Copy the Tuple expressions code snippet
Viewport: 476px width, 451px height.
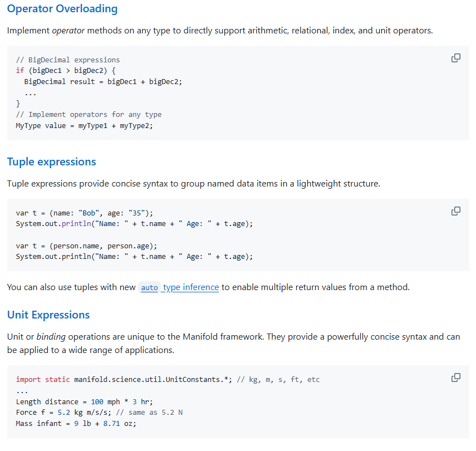(x=455, y=211)
